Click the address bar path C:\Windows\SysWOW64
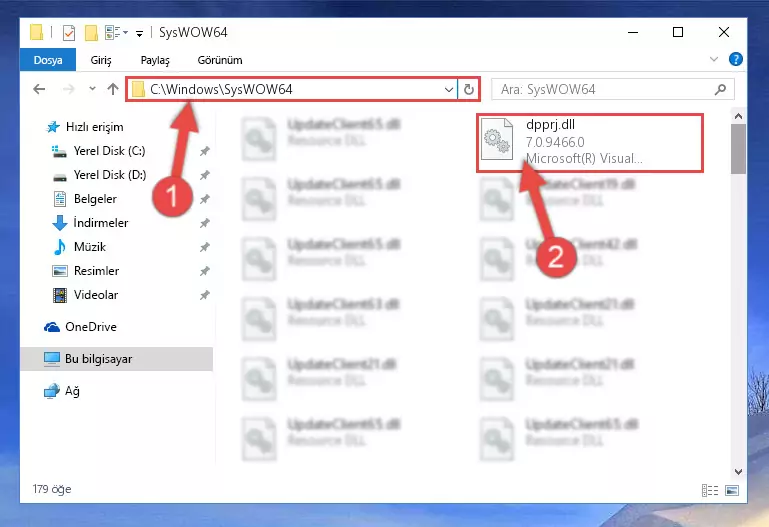The image size is (769, 527). pyautogui.click(x=221, y=89)
